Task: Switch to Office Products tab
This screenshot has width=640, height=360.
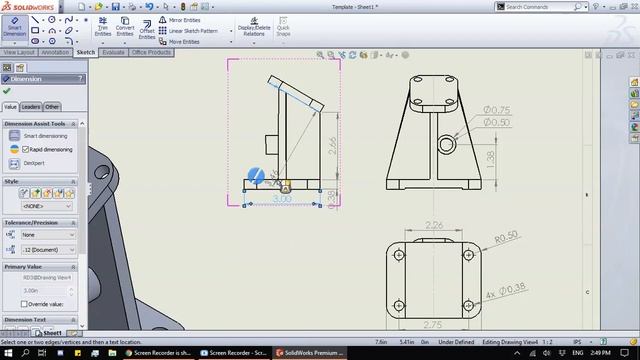Action: click(x=151, y=52)
